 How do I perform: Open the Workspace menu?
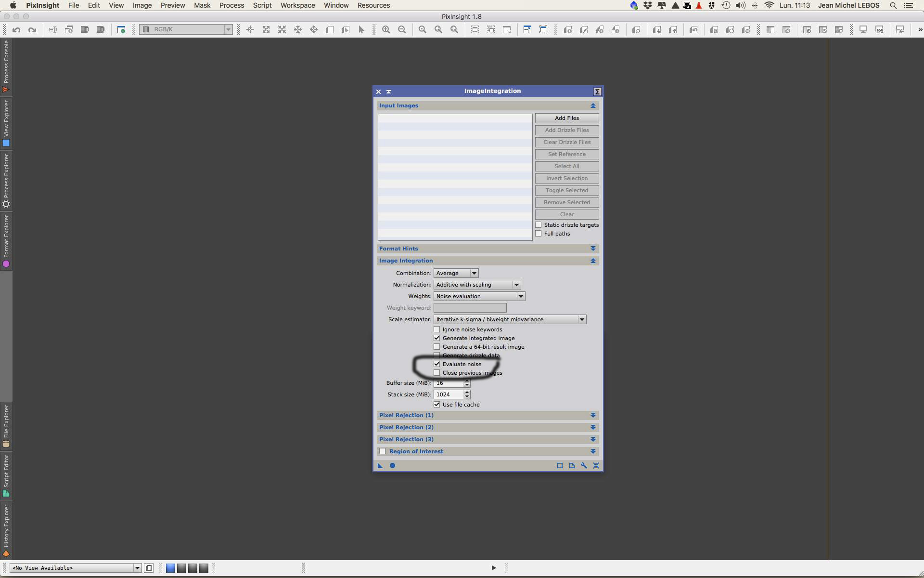(x=298, y=5)
